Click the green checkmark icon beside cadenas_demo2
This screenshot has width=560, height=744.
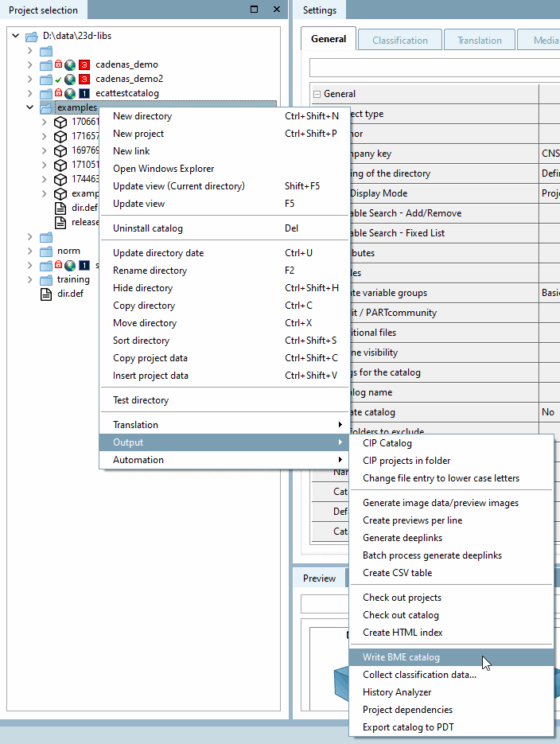(58, 80)
